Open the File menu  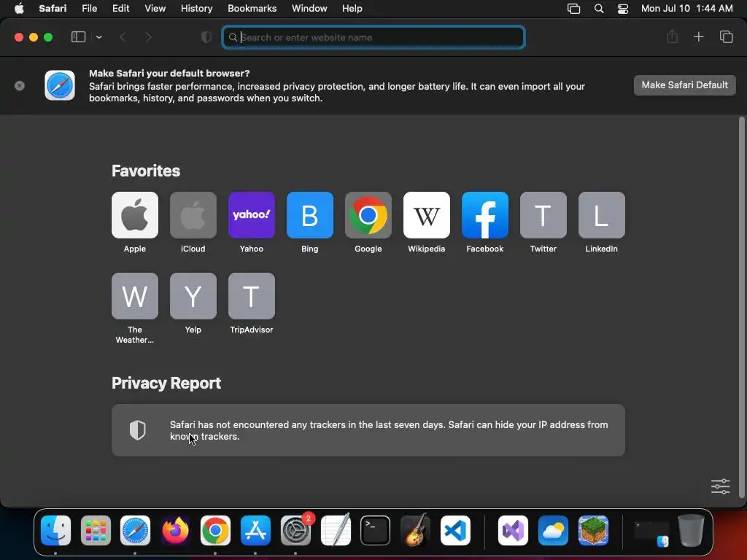coord(89,9)
